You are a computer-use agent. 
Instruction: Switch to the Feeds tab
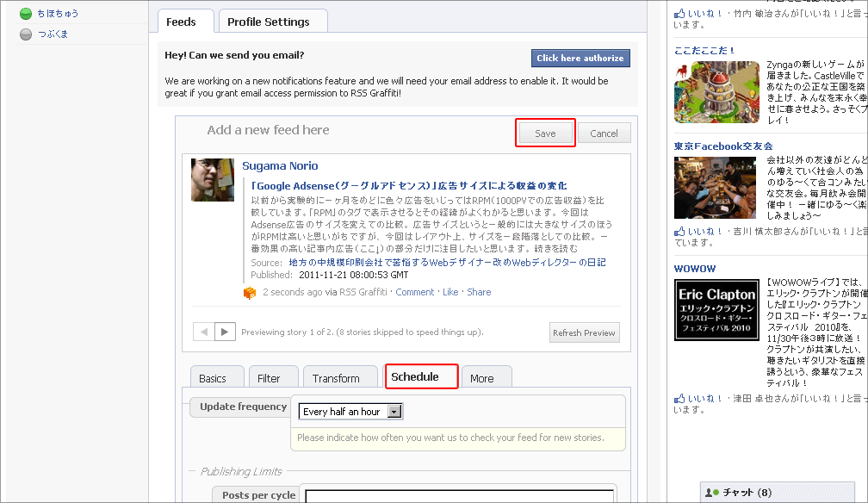185,21
